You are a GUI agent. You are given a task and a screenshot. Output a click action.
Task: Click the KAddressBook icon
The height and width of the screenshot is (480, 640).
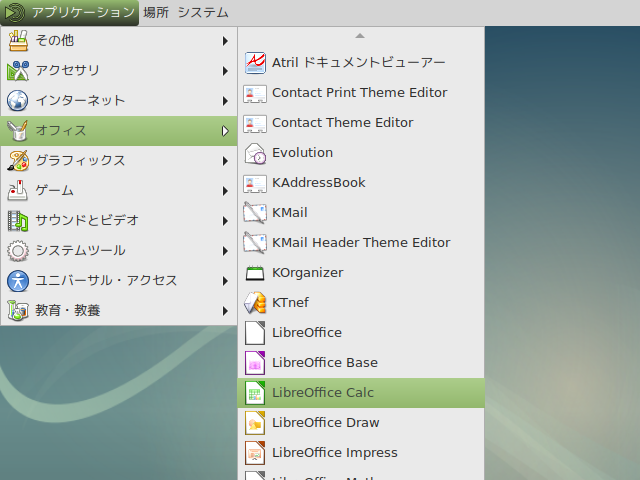pyautogui.click(x=255, y=182)
